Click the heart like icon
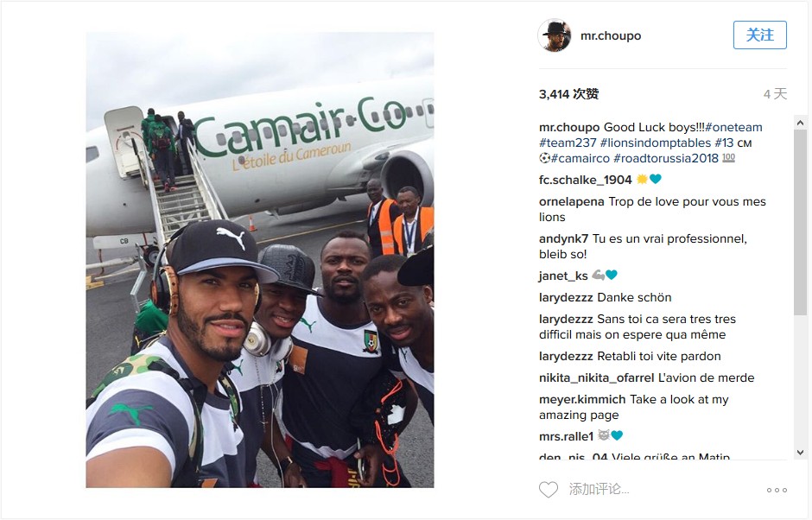This screenshot has height=520, width=812. 549,490
